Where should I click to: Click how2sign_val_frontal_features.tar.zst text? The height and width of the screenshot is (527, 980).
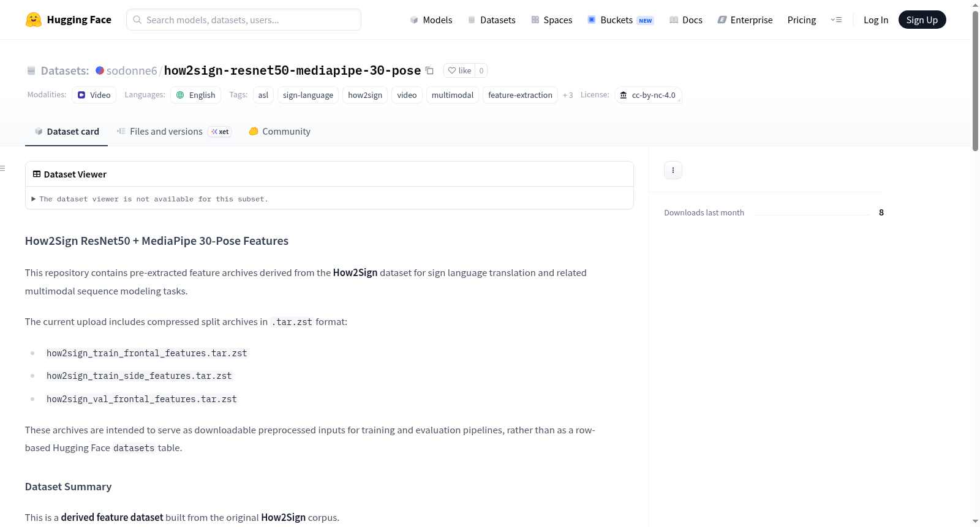pos(141,399)
